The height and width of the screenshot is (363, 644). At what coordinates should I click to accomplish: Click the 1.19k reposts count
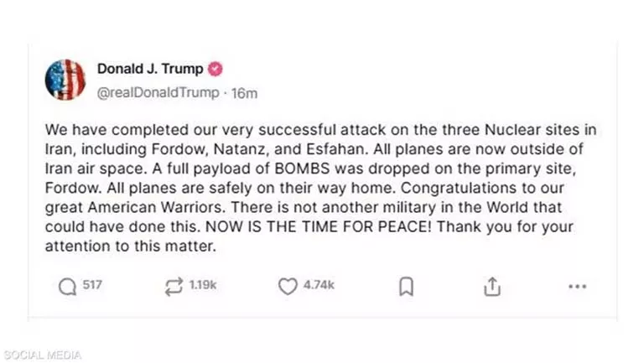[203, 286]
